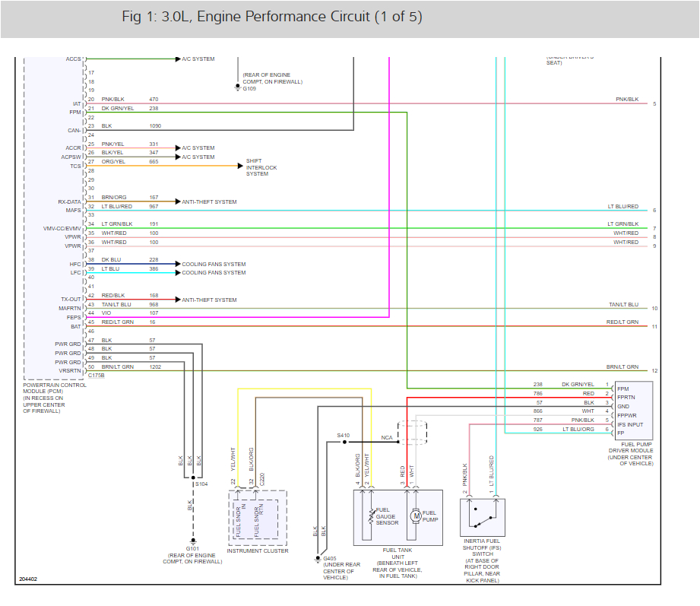Screen dimensions: 700x606
Task: Click the ANTI-THEFT SYSTEM label
Action: click(211, 201)
